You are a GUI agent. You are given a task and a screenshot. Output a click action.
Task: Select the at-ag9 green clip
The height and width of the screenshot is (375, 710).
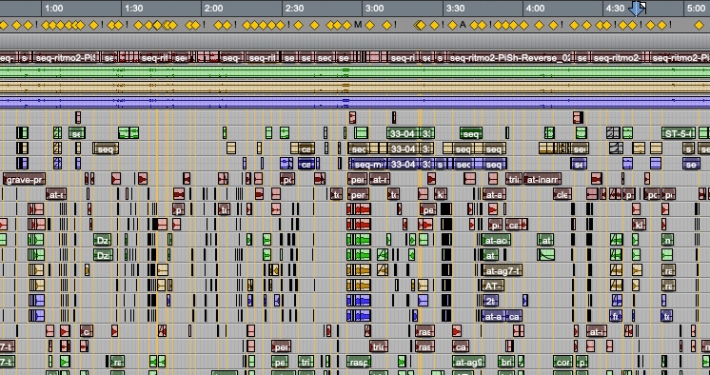tap(469, 362)
